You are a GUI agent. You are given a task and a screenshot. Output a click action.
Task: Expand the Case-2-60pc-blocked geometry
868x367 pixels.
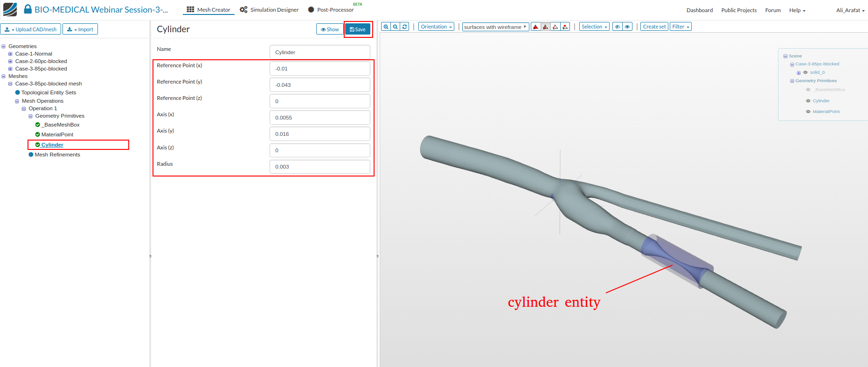coord(10,61)
